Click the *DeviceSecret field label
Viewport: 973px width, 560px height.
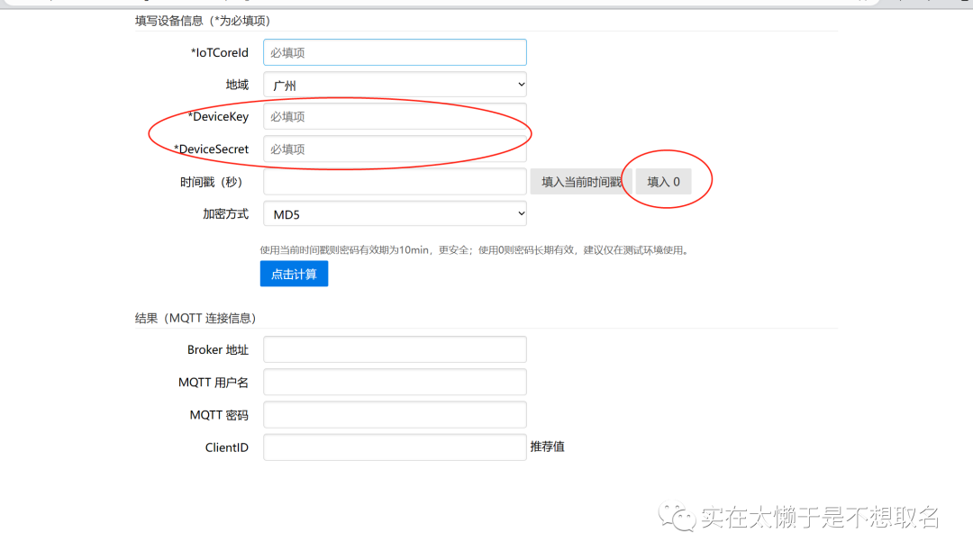pos(211,149)
